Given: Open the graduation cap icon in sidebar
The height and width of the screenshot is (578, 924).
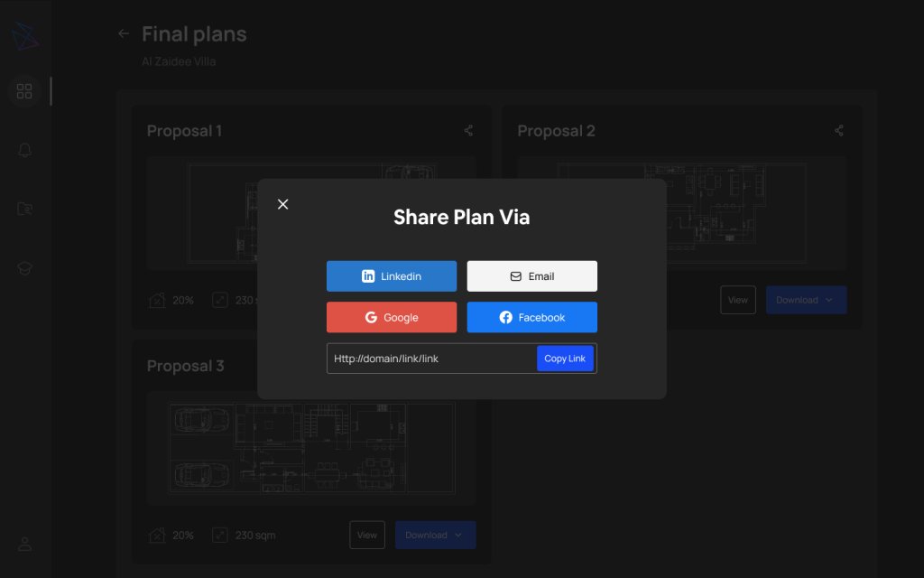Looking at the screenshot, I should (x=24, y=267).
